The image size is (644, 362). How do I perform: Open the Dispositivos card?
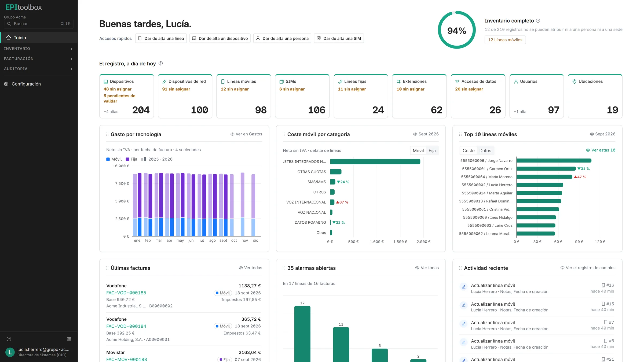(x=127, y=96)
